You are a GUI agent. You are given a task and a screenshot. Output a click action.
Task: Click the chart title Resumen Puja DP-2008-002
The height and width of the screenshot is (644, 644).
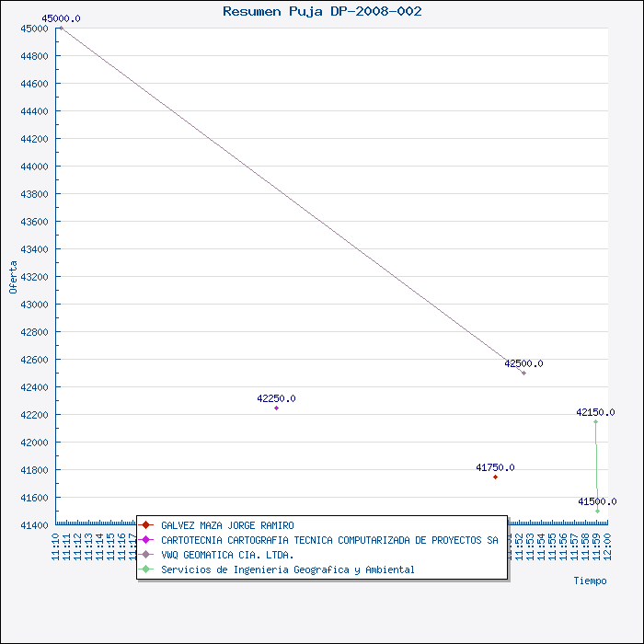coord(322,11)
